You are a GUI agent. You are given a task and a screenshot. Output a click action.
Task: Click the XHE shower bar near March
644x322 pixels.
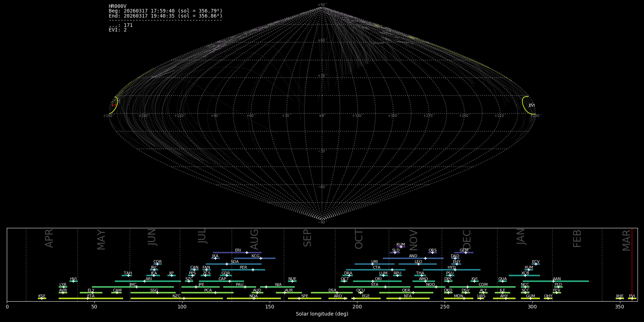tap(620, 298)
